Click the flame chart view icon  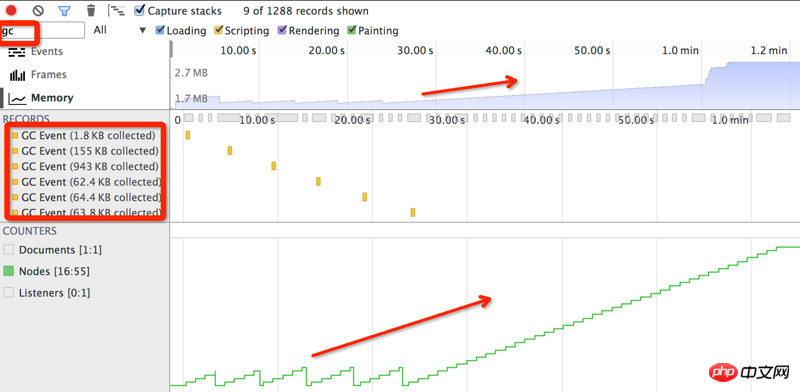[x=117, y=10]
